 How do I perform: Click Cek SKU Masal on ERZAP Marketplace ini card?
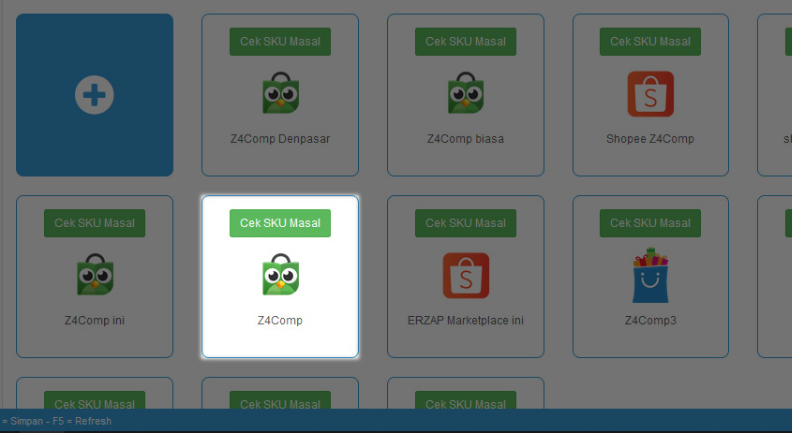pos(466,223)
